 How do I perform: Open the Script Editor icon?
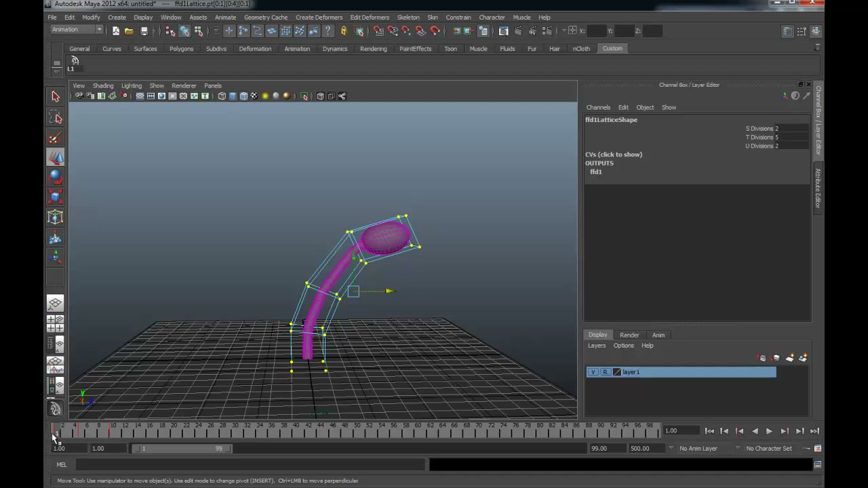(x=818, y=465)
